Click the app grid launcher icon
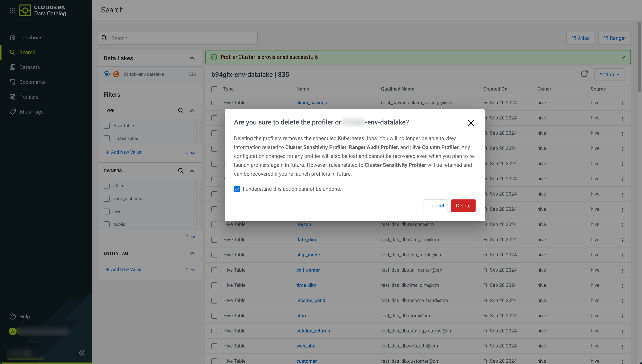The width and height of the screenshot is (642, 364). pos(12,10)
